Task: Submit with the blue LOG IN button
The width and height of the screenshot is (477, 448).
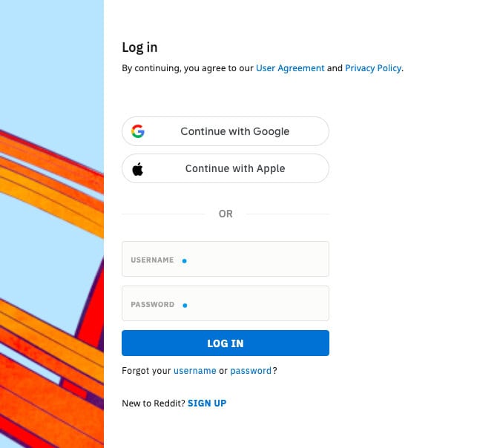Action: tap(226, 343)
